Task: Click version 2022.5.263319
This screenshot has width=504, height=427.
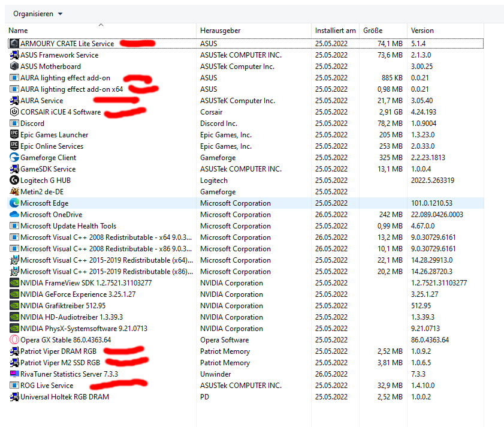Action: [x=432, y=180]
